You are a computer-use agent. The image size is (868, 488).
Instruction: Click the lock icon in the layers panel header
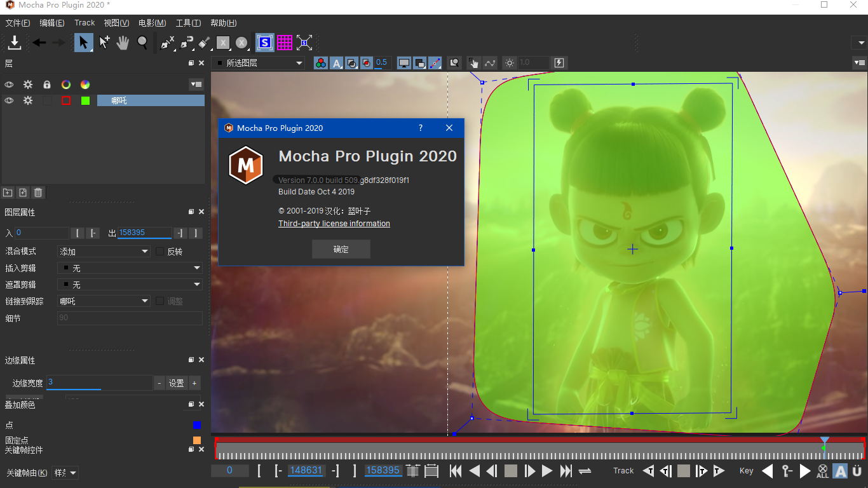click(x=46, y=85)
